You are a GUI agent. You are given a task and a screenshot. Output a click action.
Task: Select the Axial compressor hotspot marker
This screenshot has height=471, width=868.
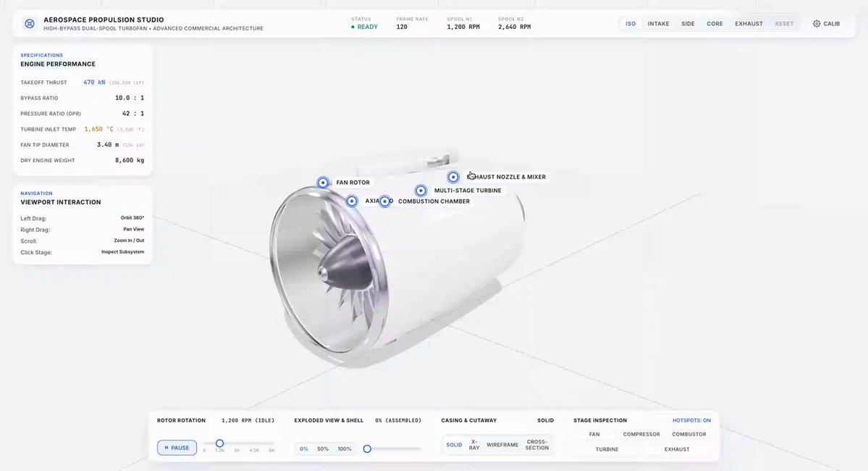pos(352,201)
